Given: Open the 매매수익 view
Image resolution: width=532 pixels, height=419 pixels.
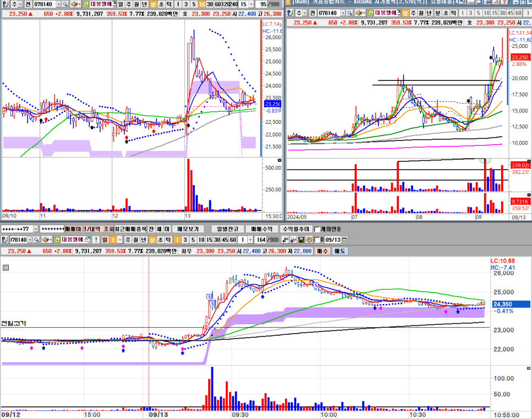Looking at the screenshot, I should click(262, 230).
